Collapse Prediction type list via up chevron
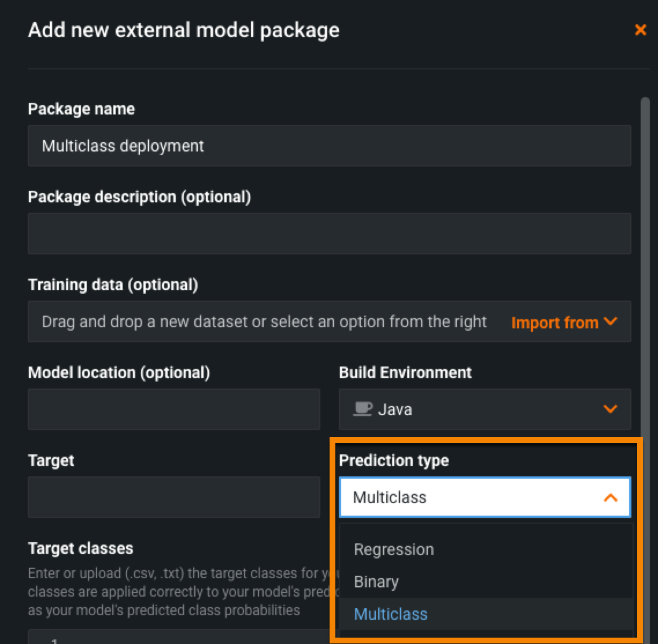The width and height of the screenshot is (658, 644). click(610, 497)
